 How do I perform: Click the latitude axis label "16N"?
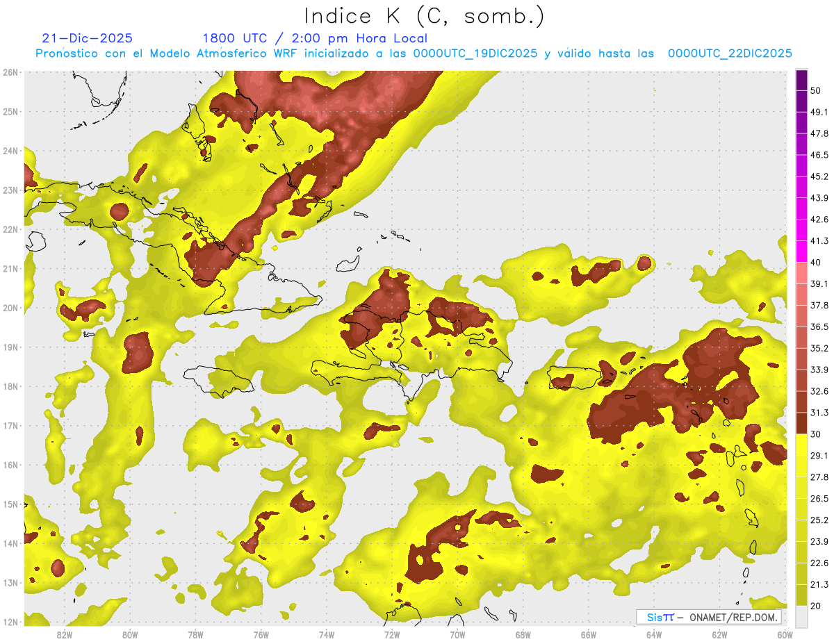click(x=10, y=465)
